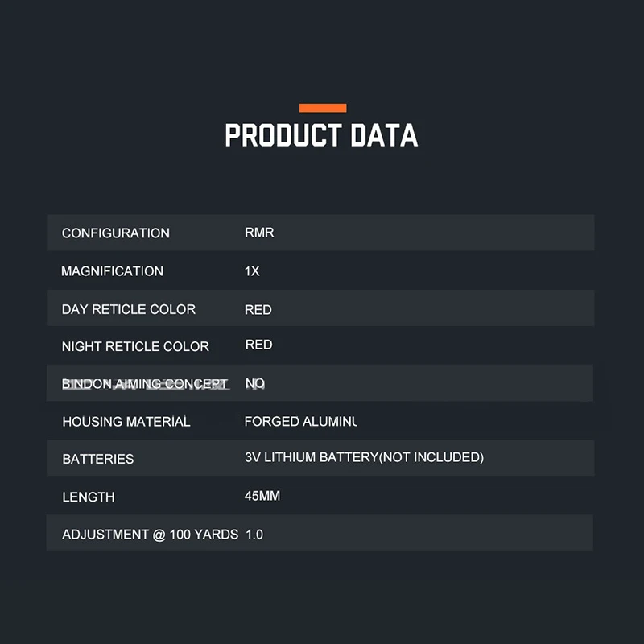Click the NO value for Bindon aiming
Viewport: 644px width, 644px height.
[255, 384]
